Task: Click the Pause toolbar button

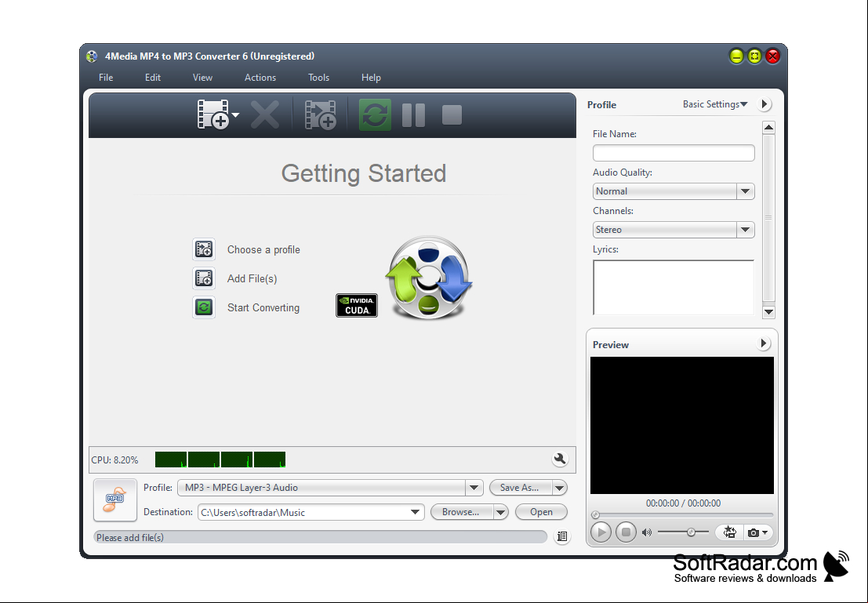Action: [413, 115]
